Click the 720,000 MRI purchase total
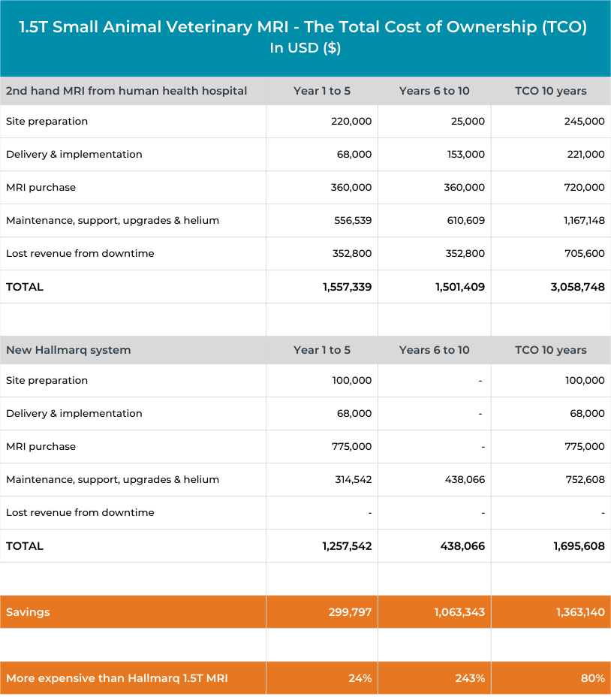611x700 pixels. 584,188
